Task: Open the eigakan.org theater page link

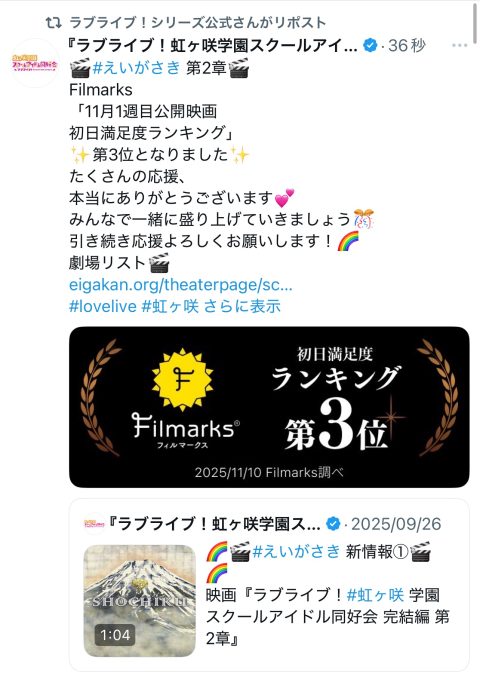Action: 181,285
